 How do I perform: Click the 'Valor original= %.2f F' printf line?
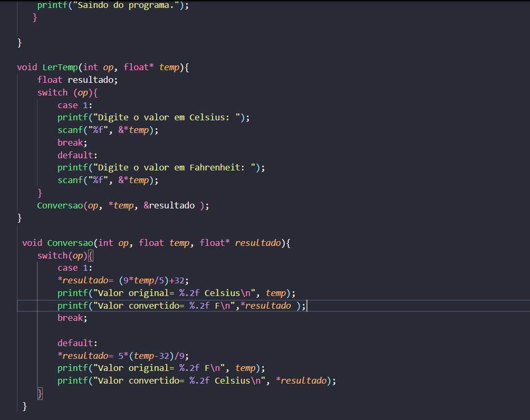161,368
